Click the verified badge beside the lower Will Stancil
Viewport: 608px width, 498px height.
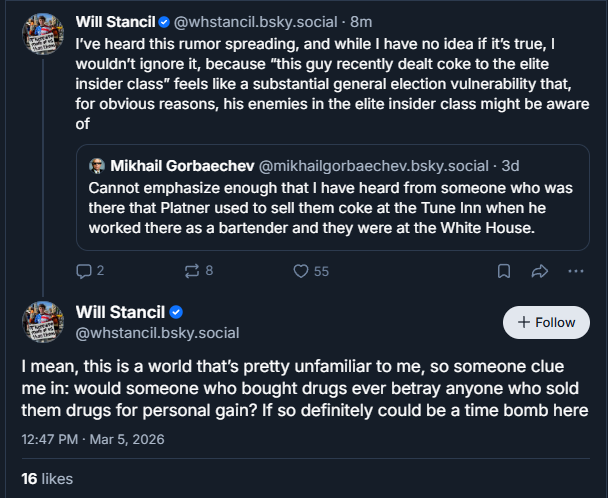(x=176, y=312)
